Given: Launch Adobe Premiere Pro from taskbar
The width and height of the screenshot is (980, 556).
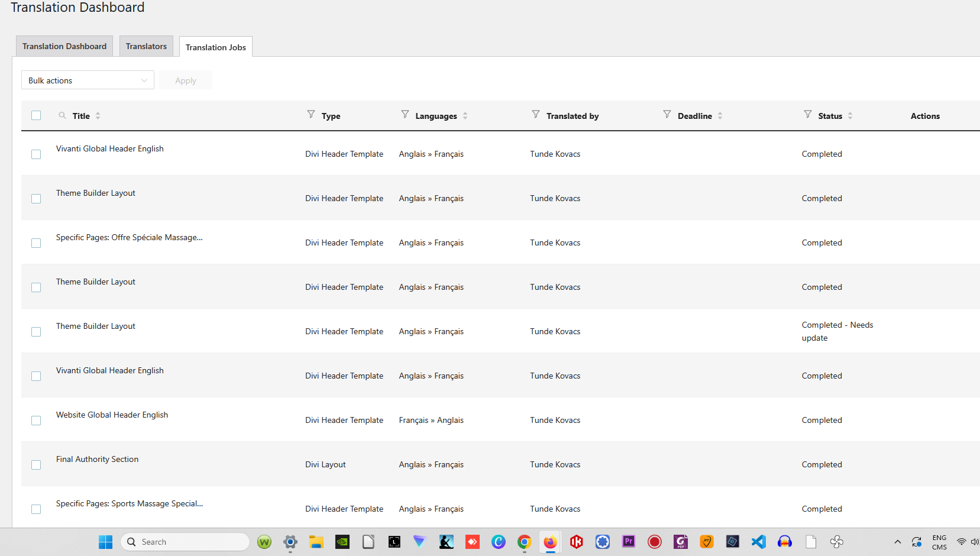Looking at the screenshot, I should (x=628, y=542).
